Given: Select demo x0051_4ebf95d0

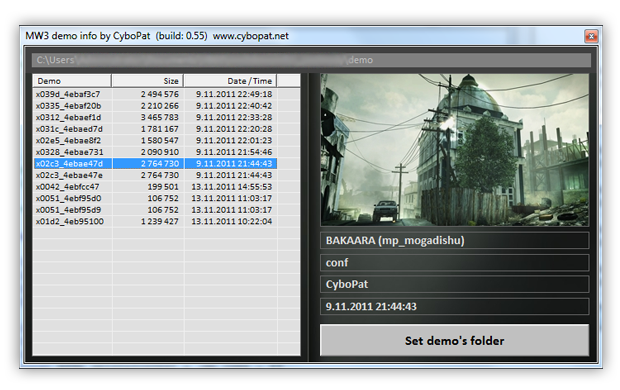Looking at the screenshot, I should coord(68,198).
